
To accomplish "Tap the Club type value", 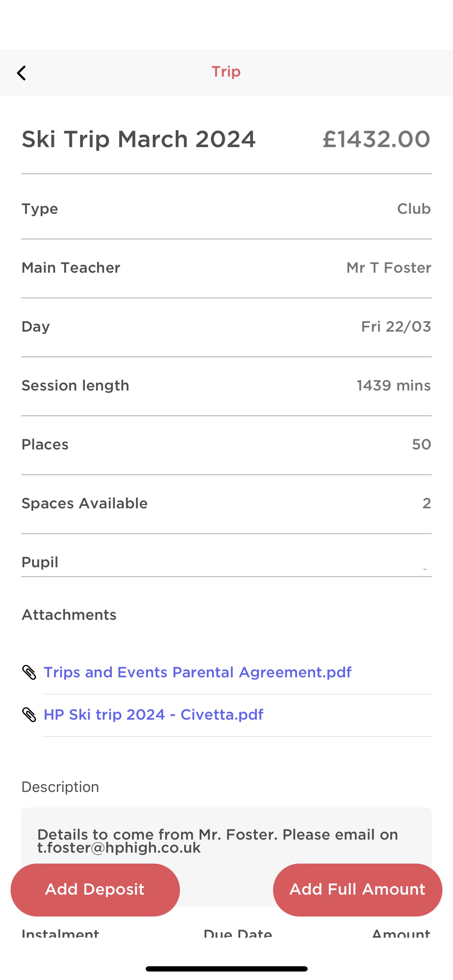I will 413,209.
